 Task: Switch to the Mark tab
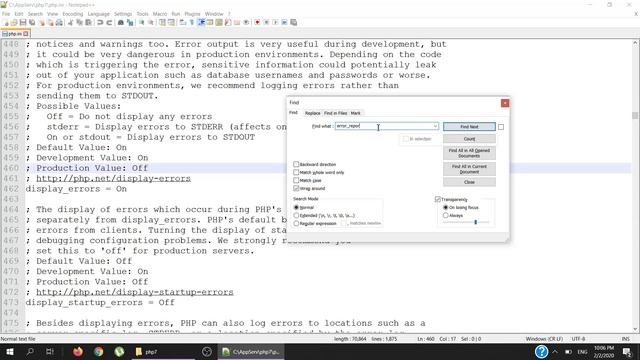pyautogui.click(x=356, y=113)
